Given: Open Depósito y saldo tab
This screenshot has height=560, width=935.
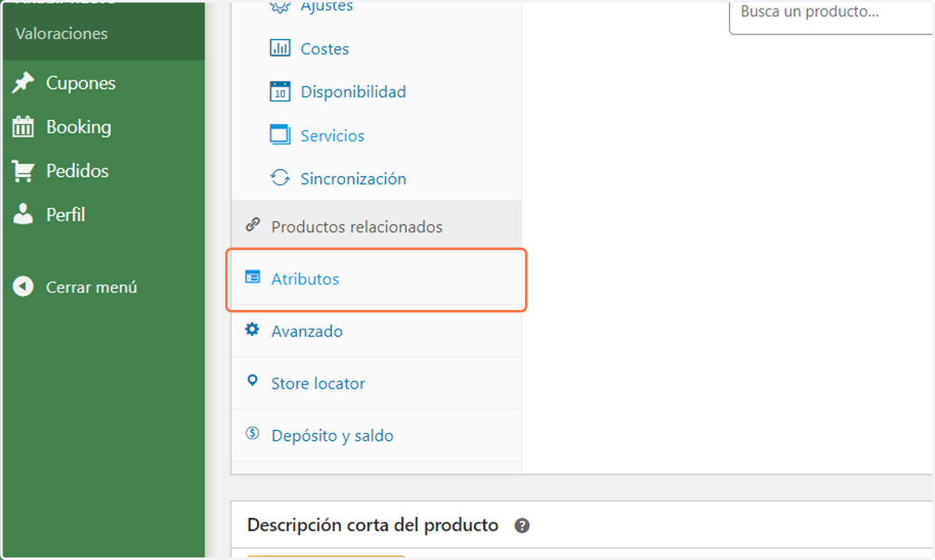Looking at the screenshot, I should (332, 436).
